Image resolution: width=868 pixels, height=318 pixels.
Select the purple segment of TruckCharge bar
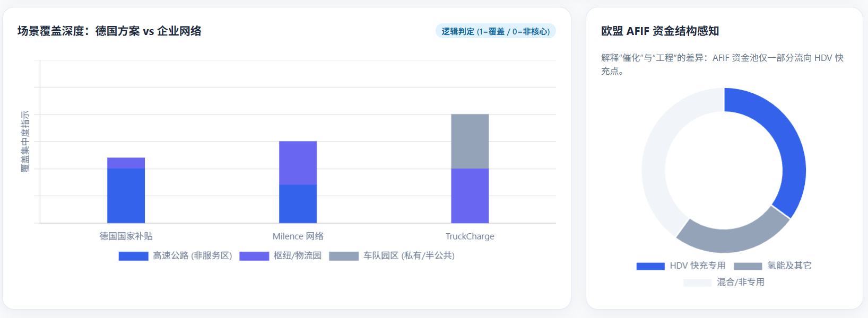point(470,196)
